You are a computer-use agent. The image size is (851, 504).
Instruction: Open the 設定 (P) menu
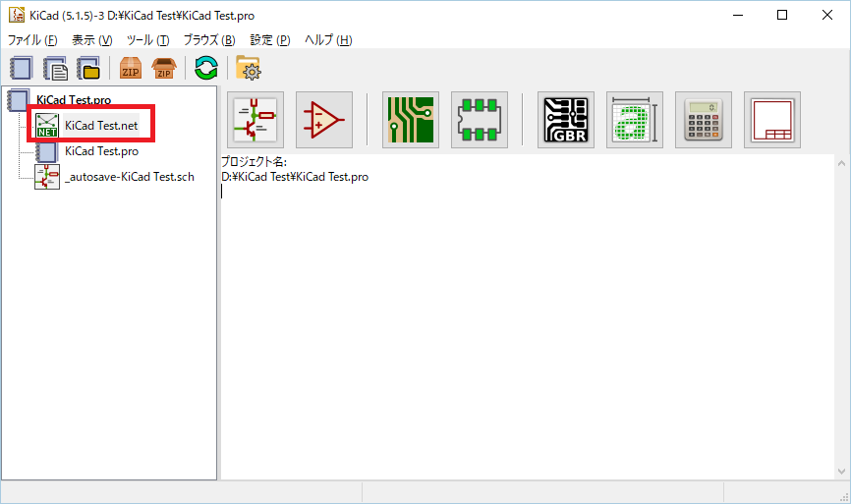(269, 40)
